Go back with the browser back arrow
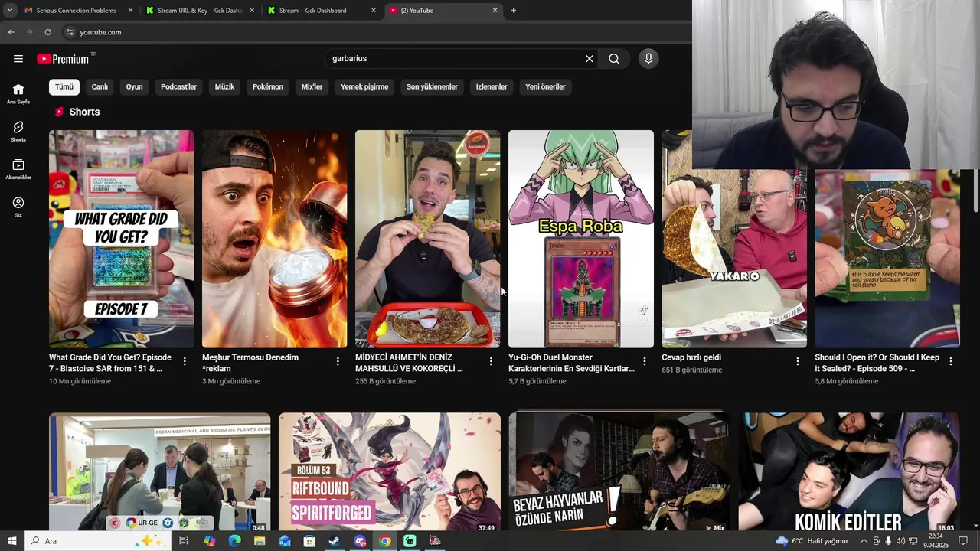The width and height of the screenshot is (980, 551). 11,32
